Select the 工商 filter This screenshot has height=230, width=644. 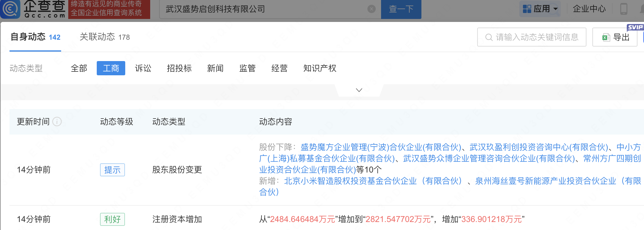click(111, 68)
